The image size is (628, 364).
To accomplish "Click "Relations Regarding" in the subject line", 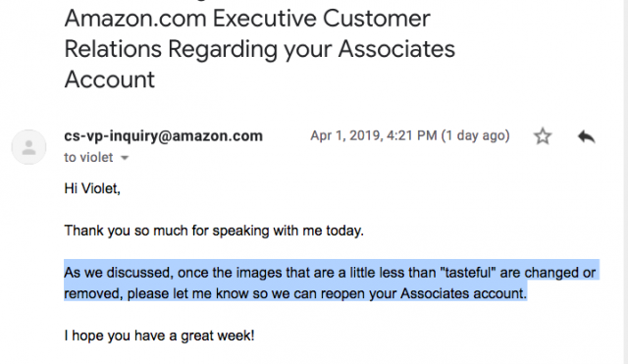I will coord(171,49).
